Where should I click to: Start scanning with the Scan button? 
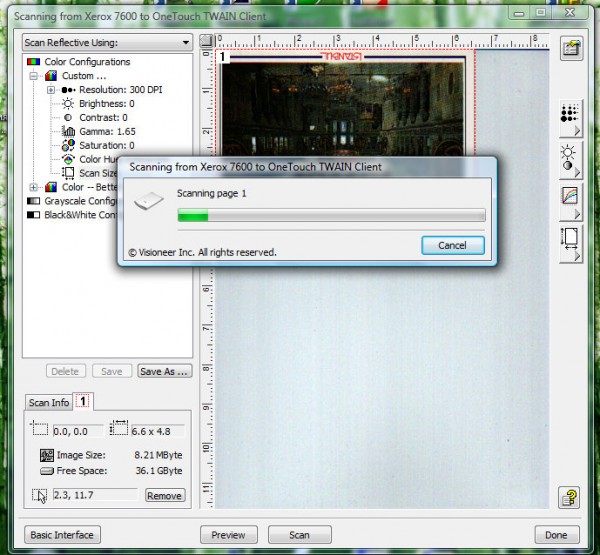[300, 535]
